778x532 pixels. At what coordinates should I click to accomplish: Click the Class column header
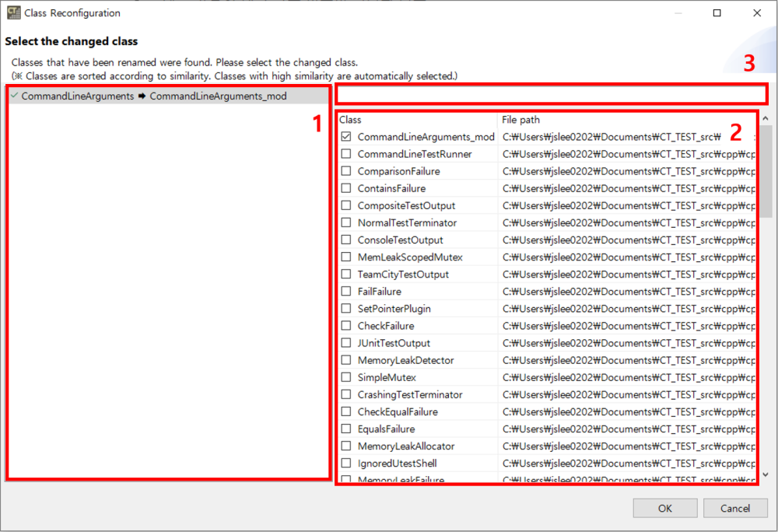click(x=417, y=120)
